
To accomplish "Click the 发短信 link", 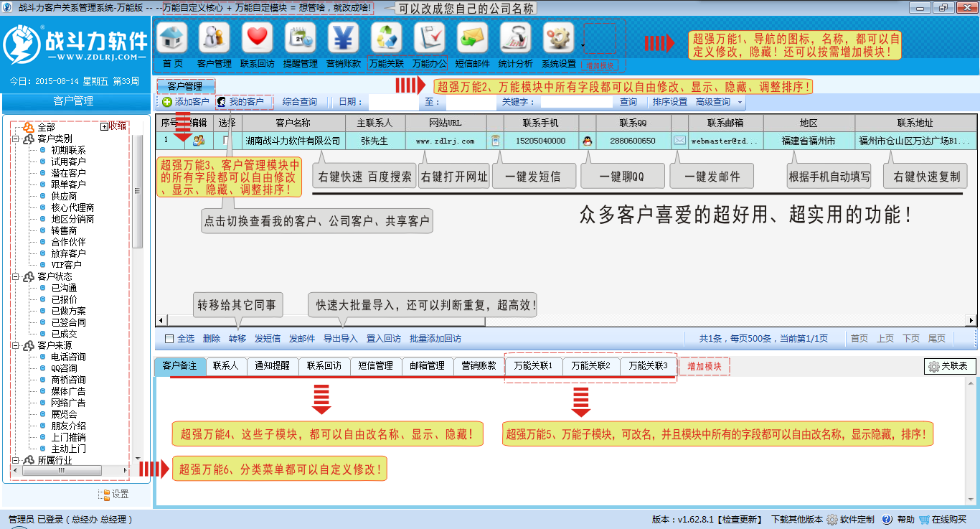I will (268, 339).
